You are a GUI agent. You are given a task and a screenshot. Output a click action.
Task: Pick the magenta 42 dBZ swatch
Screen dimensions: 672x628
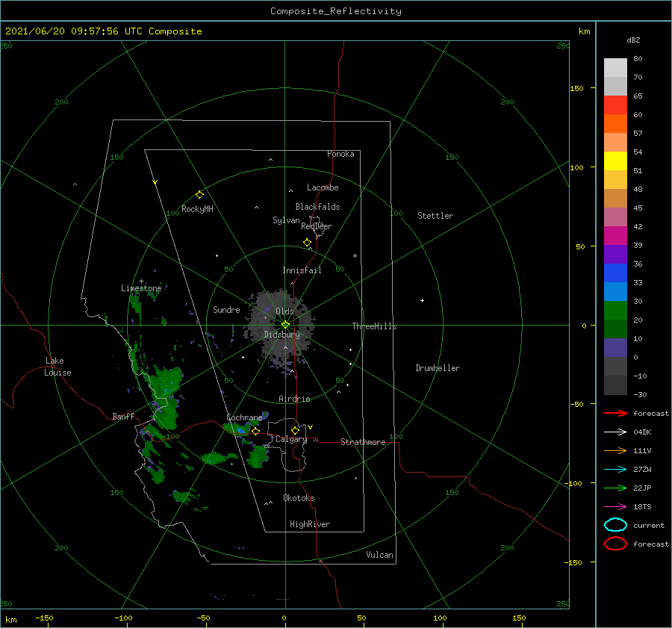[x=615, y=236]
